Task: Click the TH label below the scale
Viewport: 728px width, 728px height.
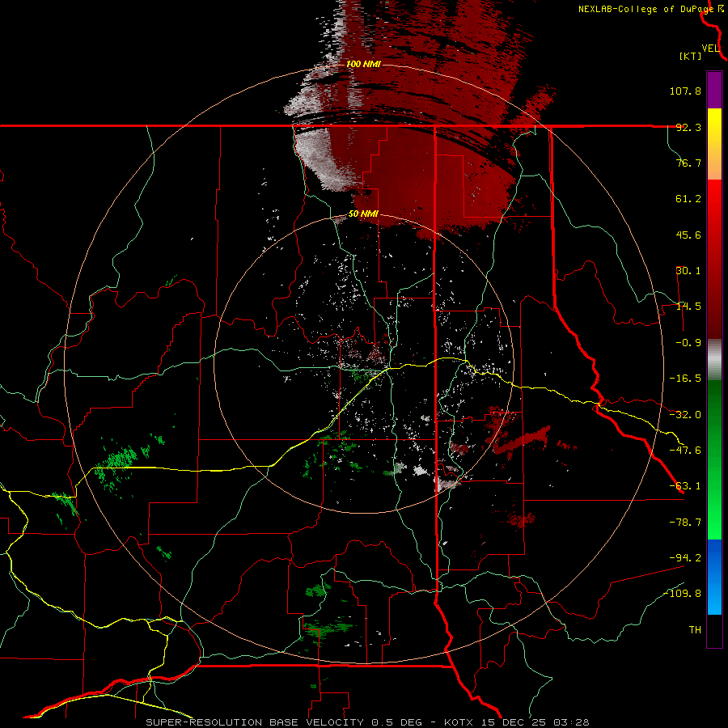Action: pyautogui.click(x=695, y=630)
